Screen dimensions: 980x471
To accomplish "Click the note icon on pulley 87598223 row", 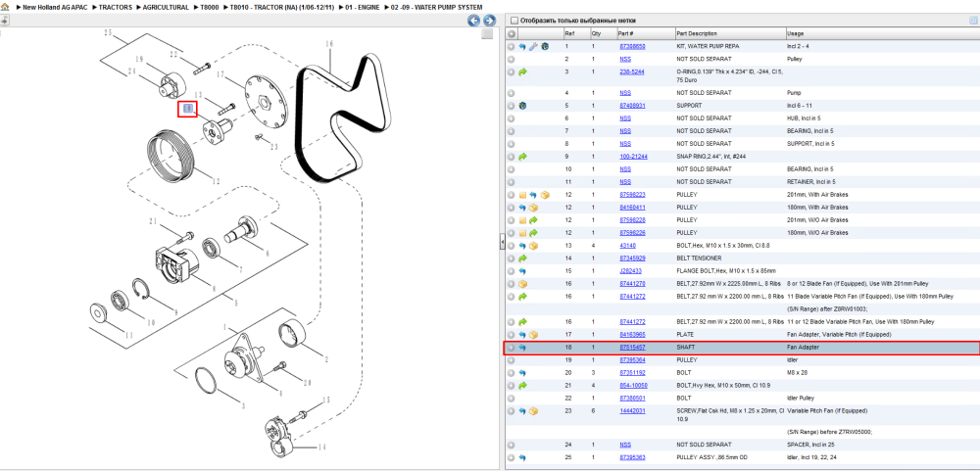I will [522, 195].
